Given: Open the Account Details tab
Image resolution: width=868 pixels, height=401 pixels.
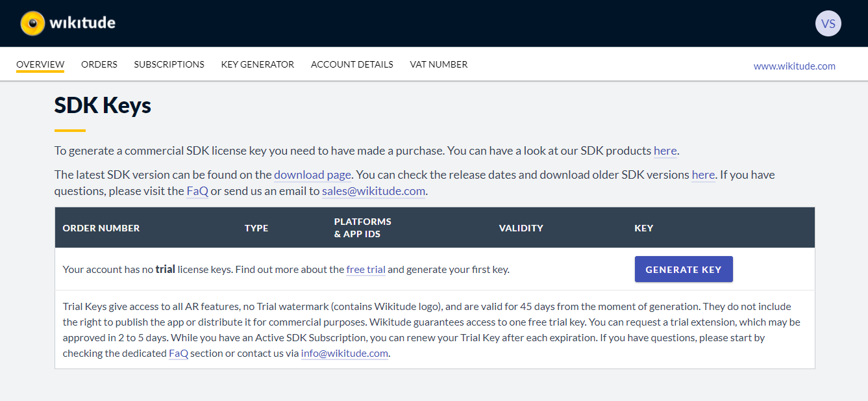Looking at the screenshot, I should click(352, 64).
